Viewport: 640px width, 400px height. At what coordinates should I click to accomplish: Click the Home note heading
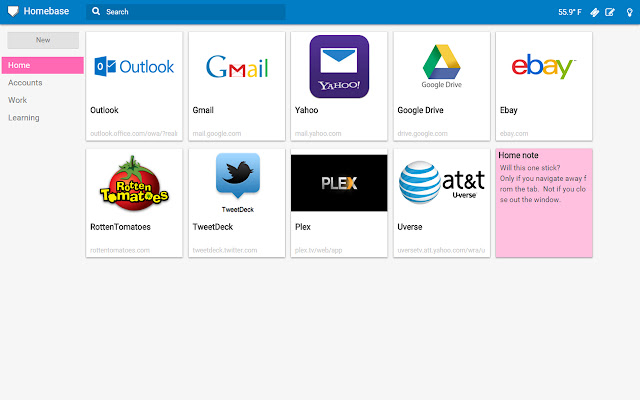pyautogui.click(x=518, y=155)
